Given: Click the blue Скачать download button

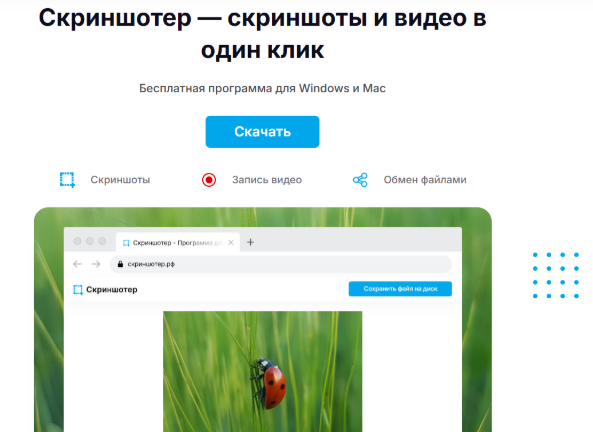Looking at the screenshot, I should click(x=262, y=132).
